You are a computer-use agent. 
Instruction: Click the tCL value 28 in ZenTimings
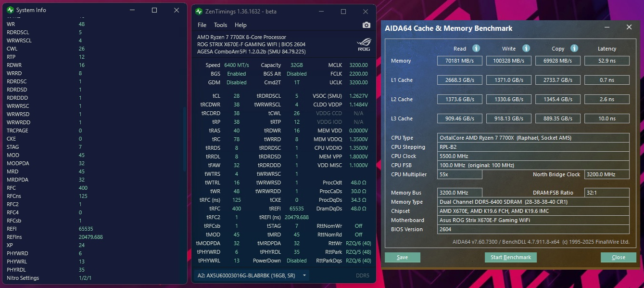tap(236, 96)
